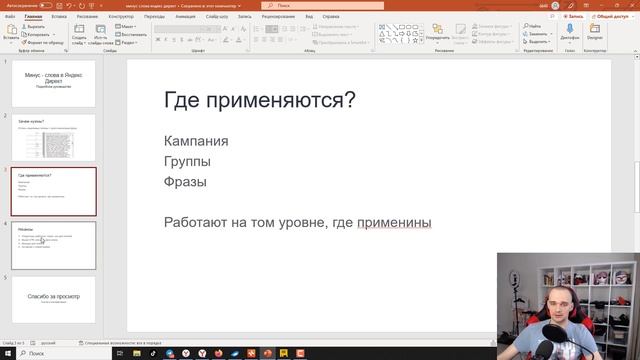This screenshot has height=360, width=640.
Task: Toggle the AutoSave (Автосохранение) switch
Action: pos(46,6)
